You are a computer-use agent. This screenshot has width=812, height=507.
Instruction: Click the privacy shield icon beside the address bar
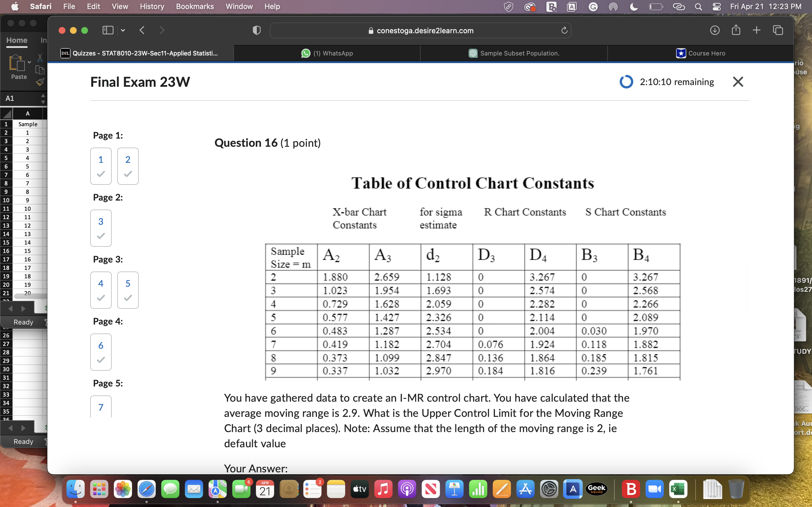tap(257, 30)
